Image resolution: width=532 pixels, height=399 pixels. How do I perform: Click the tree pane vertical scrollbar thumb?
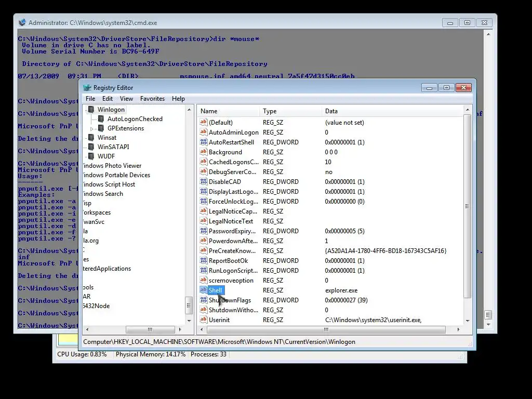click(189, 305)
